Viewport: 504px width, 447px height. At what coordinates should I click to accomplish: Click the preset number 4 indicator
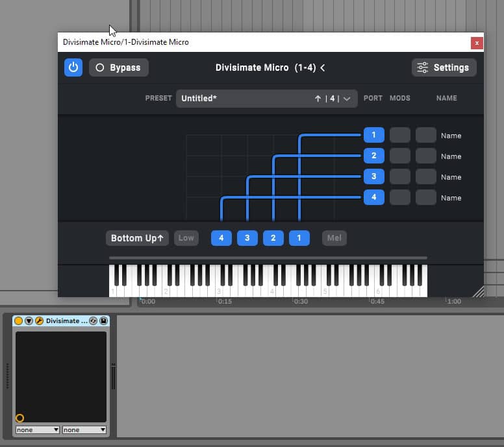click(x=332, y=99)
